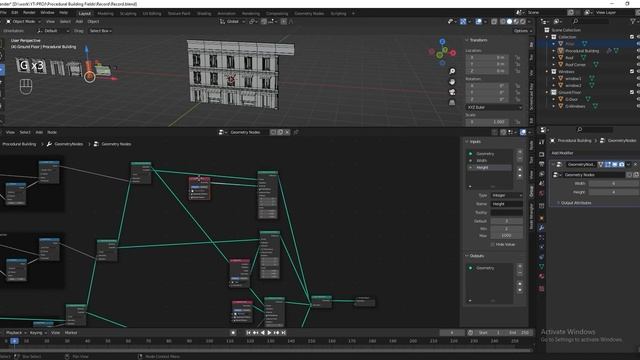
Task: Click the rotate view axis gizmo
Action: (442, 52)
